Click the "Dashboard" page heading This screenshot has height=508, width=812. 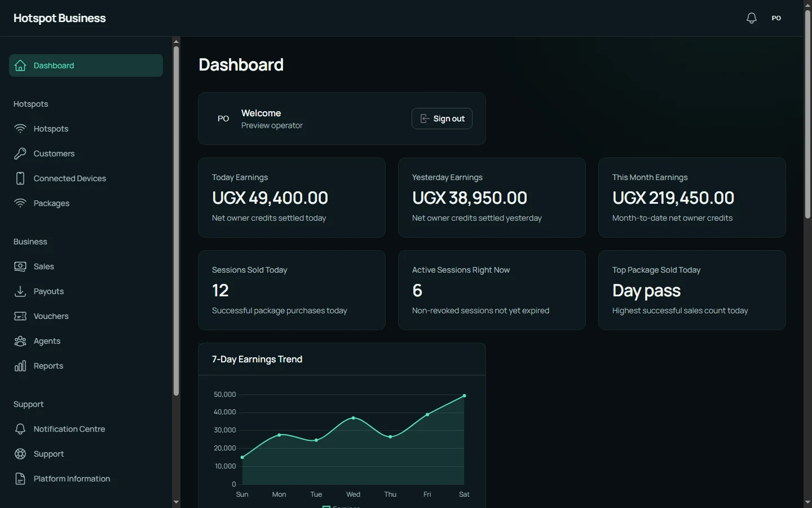click(x=241, y=65)
